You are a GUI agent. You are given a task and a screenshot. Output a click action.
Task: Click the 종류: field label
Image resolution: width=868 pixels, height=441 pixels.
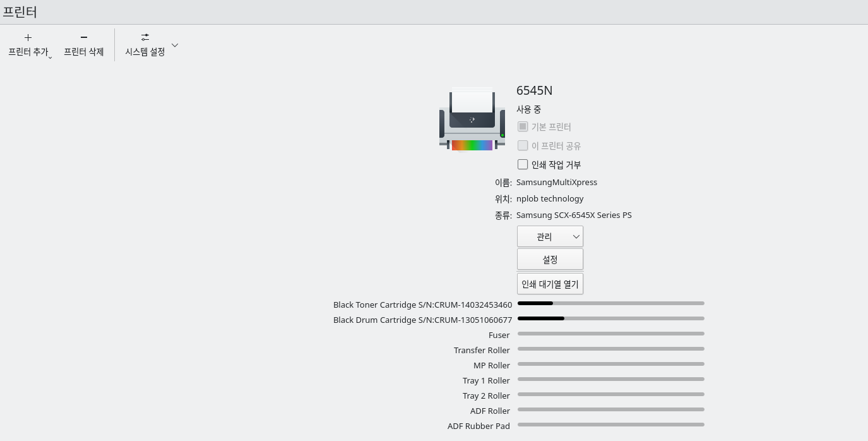(503, 215)
